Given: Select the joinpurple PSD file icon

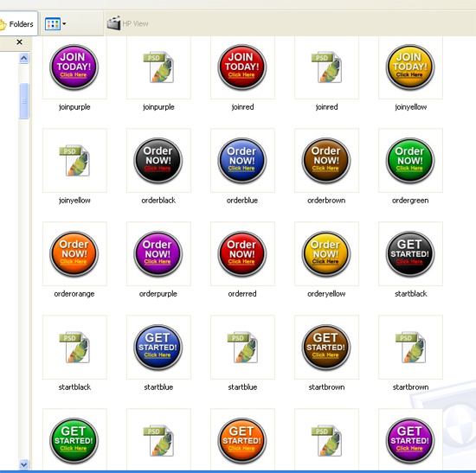Looking at the screenshot, I should (x=158, y=67).
